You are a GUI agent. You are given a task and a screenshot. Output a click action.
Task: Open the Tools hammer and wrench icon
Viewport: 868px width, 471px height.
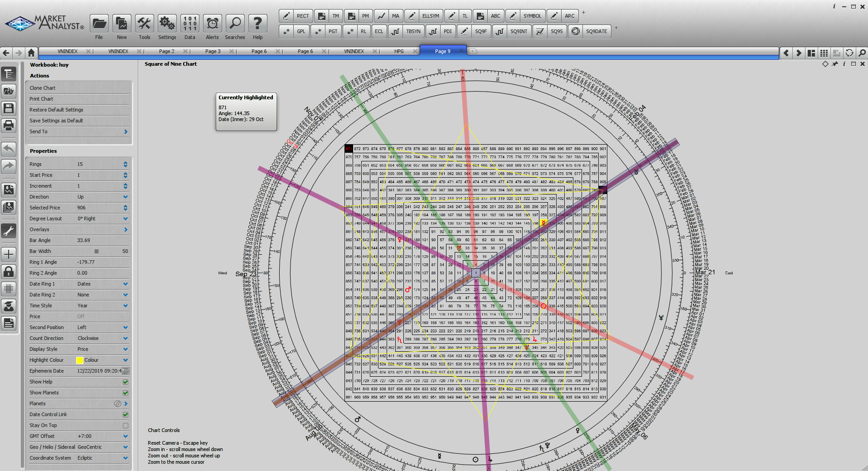click(x=144, y=24)
